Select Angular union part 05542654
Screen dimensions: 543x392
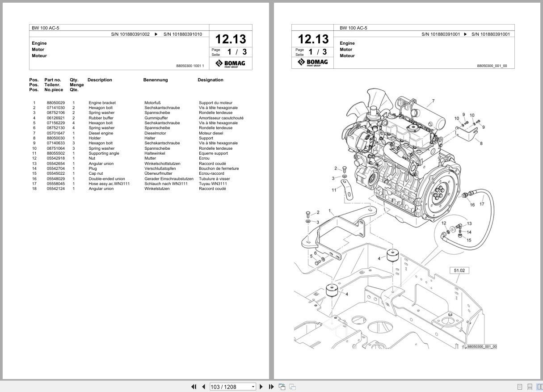(56, 164)
